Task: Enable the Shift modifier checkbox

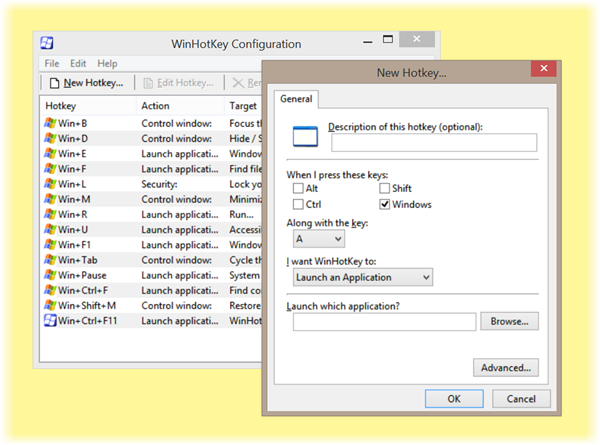Action: click(x=385, y=189)
